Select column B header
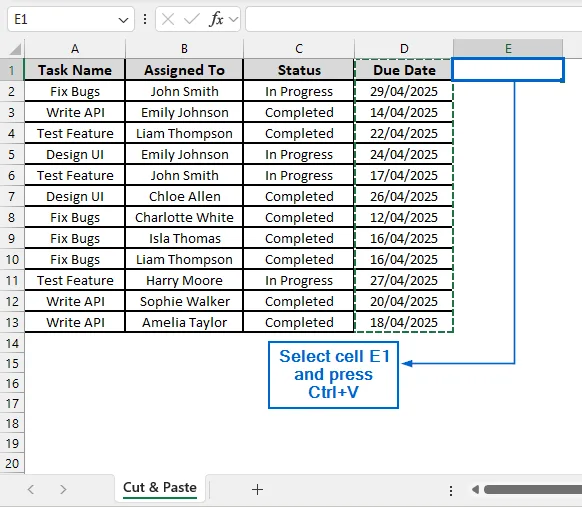Image resolution: width=582 pixels, height=507 pixels. 184,49
